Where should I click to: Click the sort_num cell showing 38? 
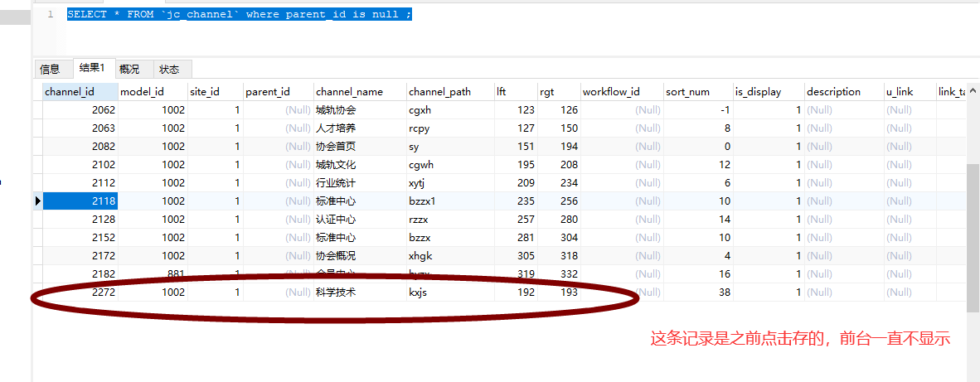(x=698, y=293)
